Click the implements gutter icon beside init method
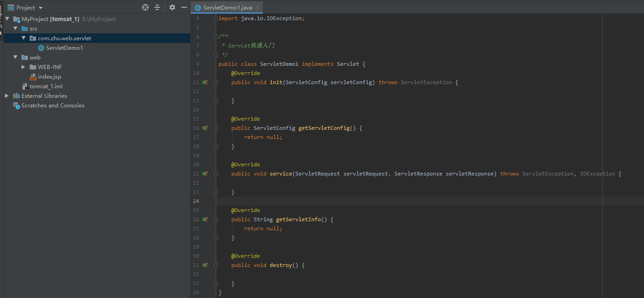Screen dimensions: 644x298 (x=205, y=82)
